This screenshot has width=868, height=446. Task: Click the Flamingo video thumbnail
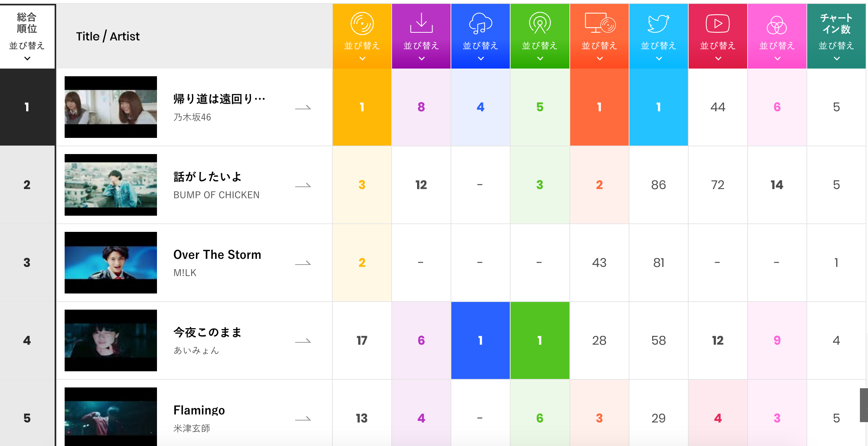click(x=111, y=417)
